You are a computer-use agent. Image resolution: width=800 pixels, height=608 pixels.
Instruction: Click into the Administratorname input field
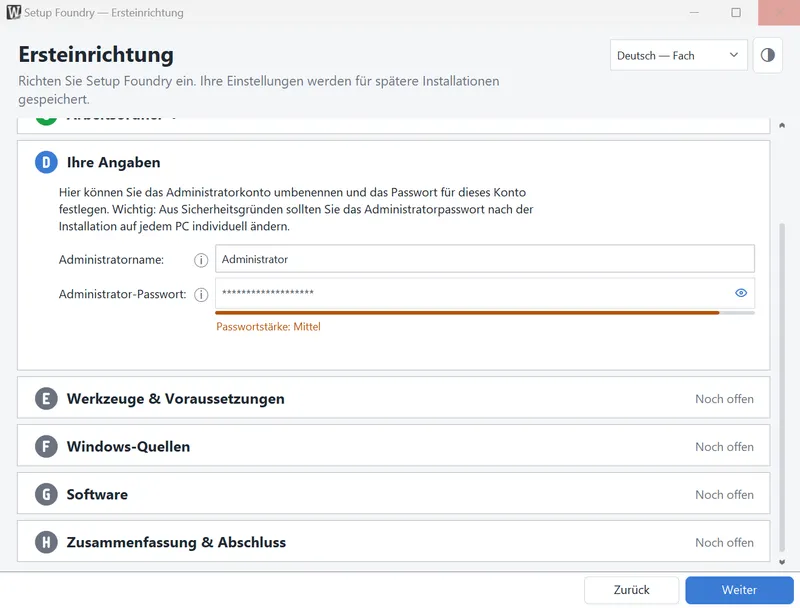[x=485, y=259]
